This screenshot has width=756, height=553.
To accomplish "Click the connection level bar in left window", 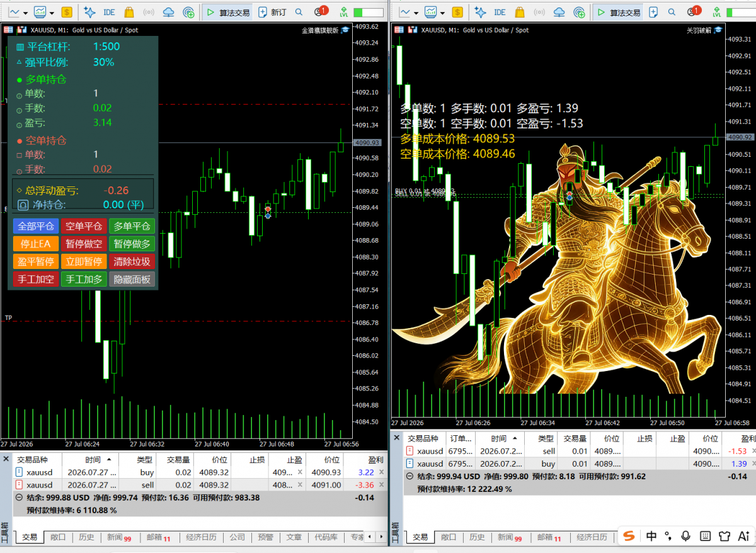I will (367, 12).
